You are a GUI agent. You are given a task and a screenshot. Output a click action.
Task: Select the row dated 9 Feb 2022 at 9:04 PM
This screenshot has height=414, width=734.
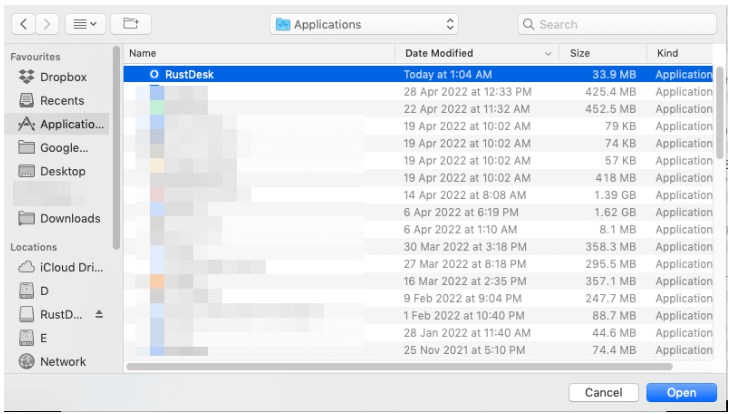pos(418,298)
